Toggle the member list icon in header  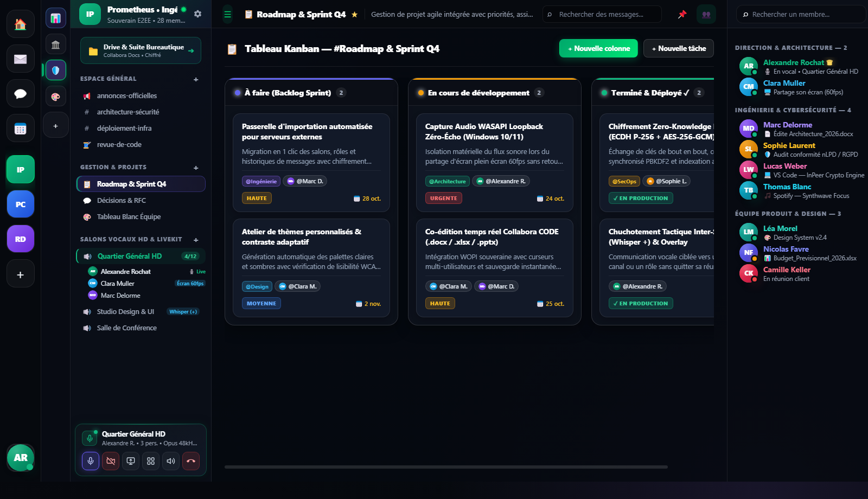pos(706,14)
